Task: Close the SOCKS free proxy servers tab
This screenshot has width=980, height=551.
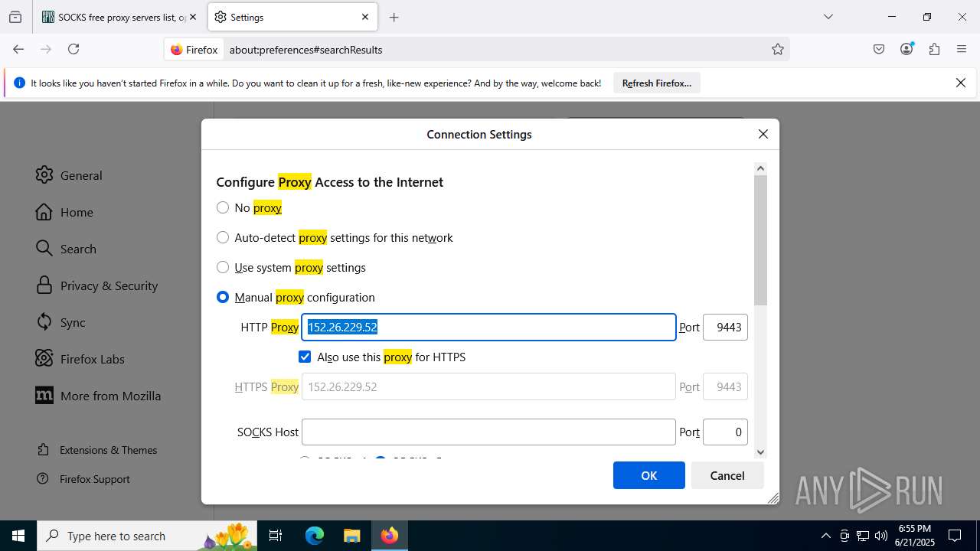Action: (x=192, y=17)
